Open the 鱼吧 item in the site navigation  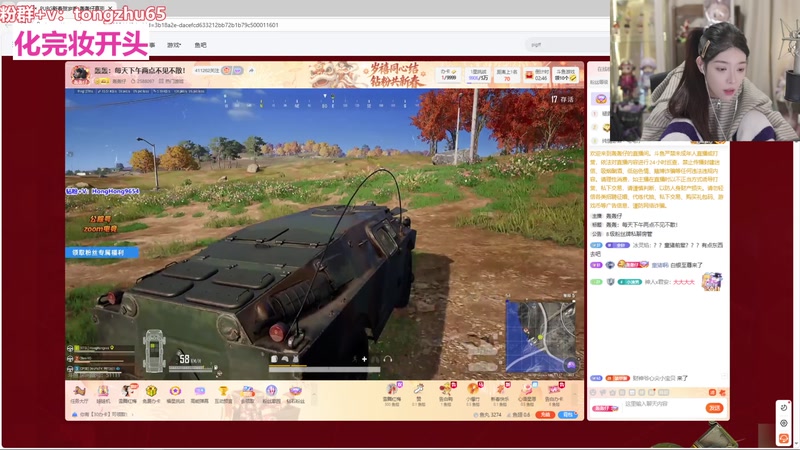[x=201, y=45]
